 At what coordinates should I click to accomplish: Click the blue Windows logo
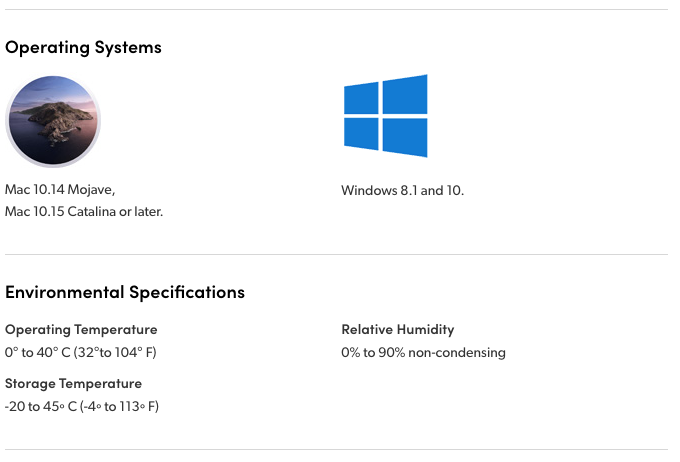pos(385,115)
